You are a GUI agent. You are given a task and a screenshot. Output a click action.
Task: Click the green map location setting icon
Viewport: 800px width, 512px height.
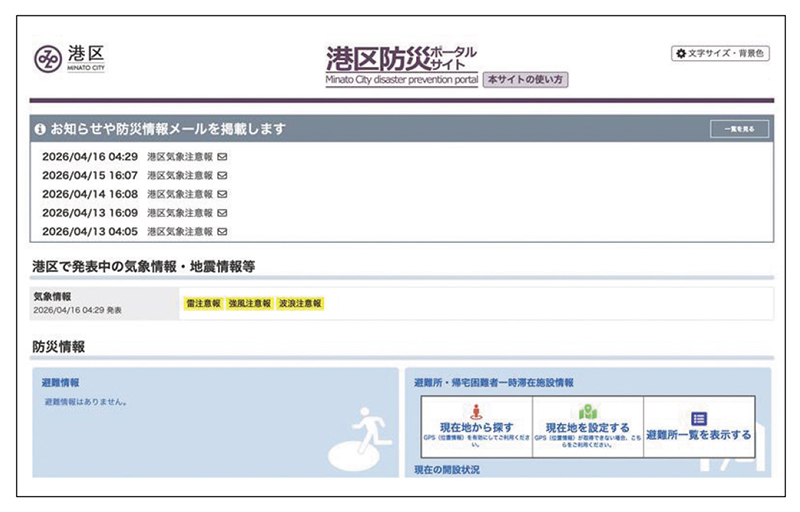[x=588, y=412]
